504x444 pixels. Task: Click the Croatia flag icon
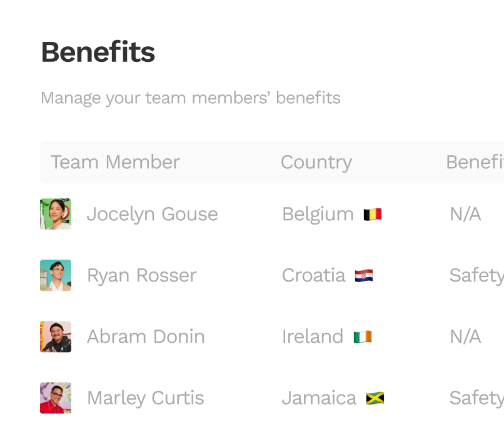point(364,276)
